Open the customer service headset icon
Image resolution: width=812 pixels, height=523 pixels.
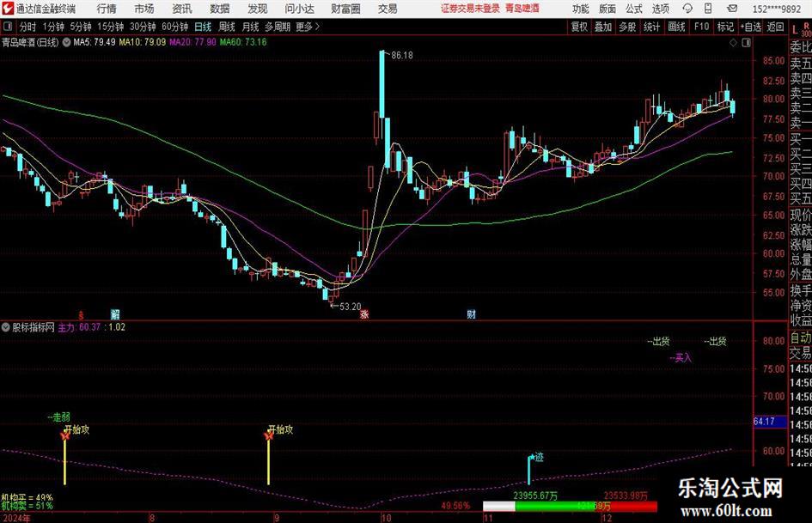coord(687,9)
